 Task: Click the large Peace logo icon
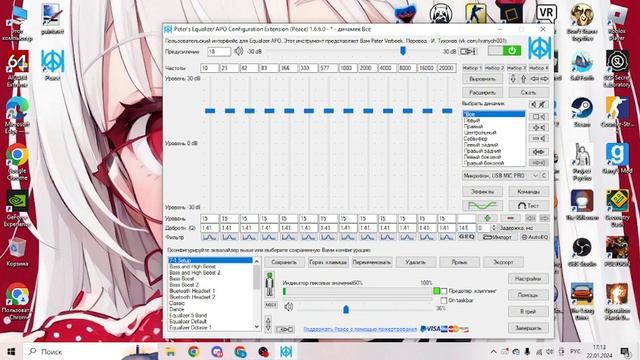(540, 48)
